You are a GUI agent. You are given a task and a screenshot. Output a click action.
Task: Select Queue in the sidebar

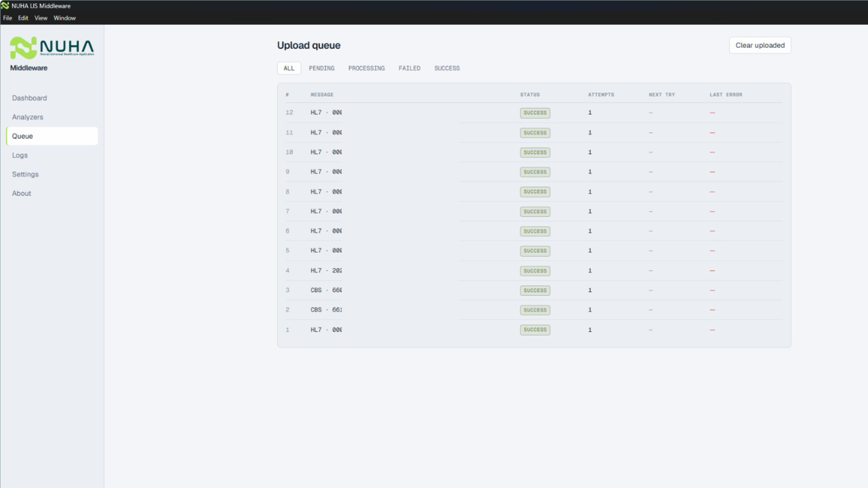tap(52, 136)
